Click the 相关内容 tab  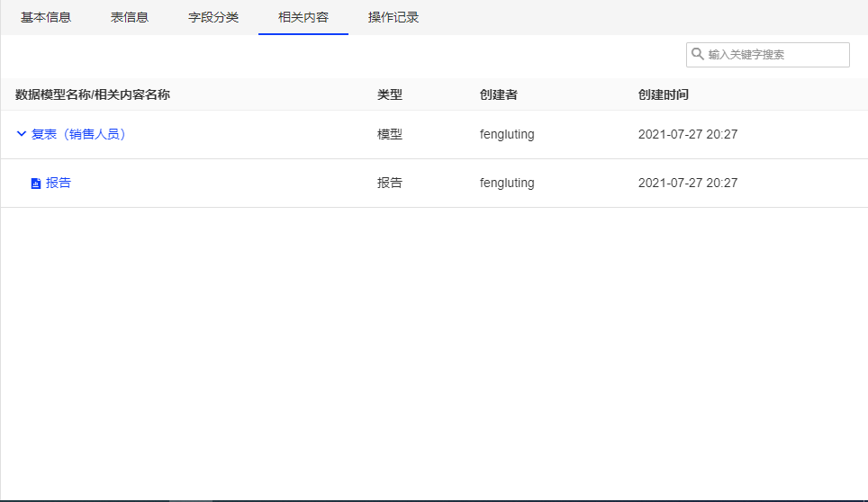[x=303, y=17]
